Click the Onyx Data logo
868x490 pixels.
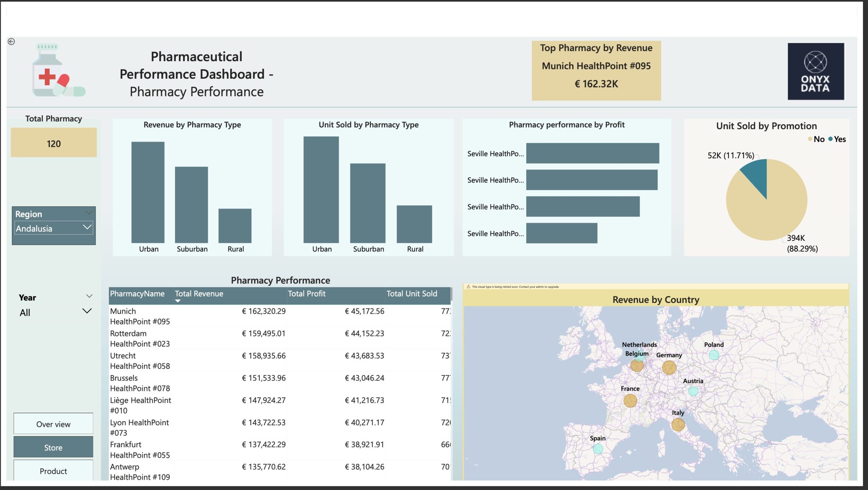pos(815,71)
